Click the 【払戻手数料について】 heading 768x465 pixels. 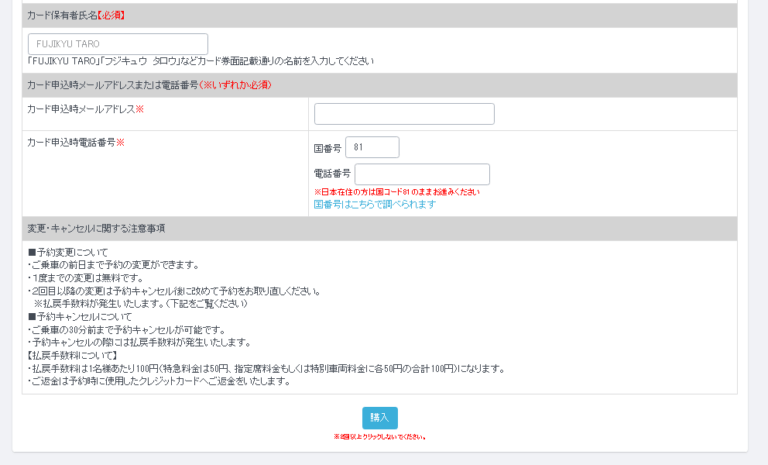click(73, 355)
